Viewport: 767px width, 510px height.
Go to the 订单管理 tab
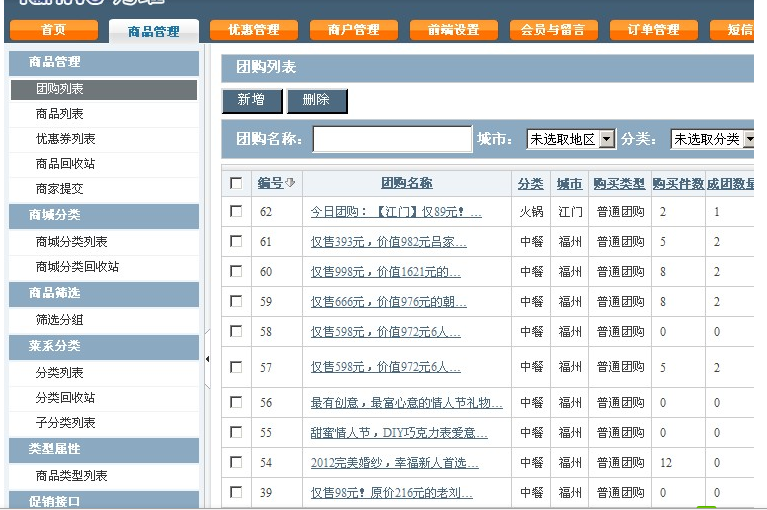(x=653, y=30)
